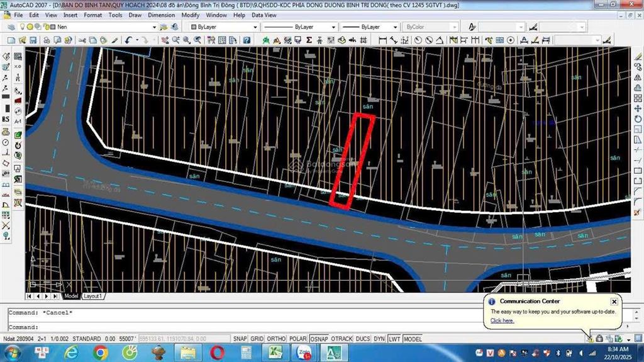
Task: Toggle OSNAP in the status bar
Action: point(319,339)
